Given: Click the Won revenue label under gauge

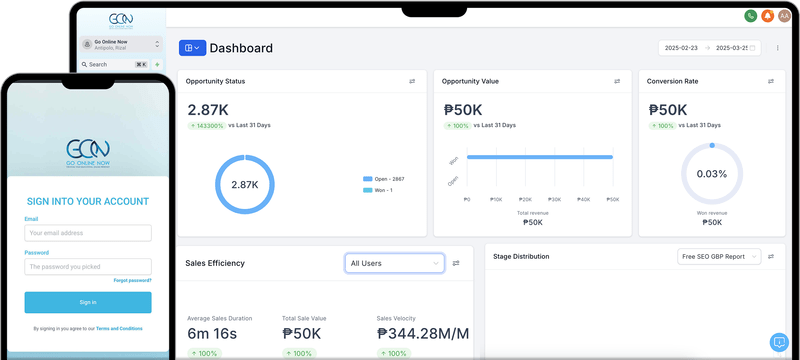Looking at the screenshot, I should point(712,213).
